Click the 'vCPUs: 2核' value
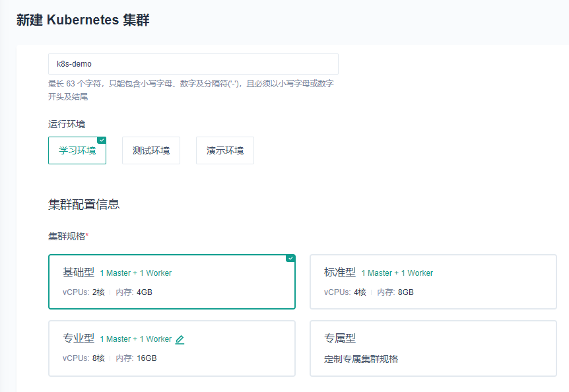The width and height of the screenshot is (569, 392). tap(83, 292)
